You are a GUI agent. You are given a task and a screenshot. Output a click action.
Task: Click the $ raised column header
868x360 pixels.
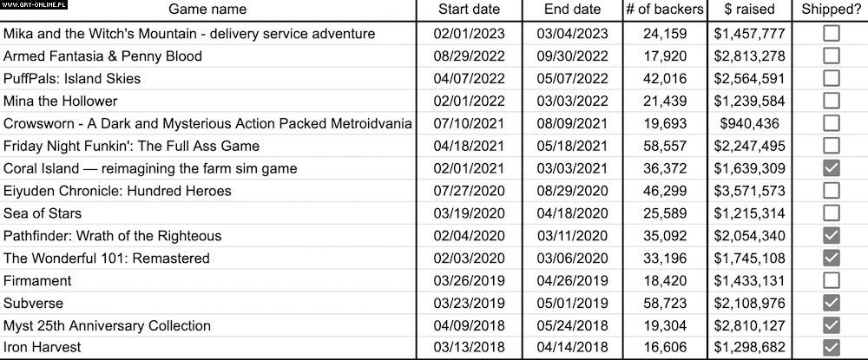[x=748, y=10]
